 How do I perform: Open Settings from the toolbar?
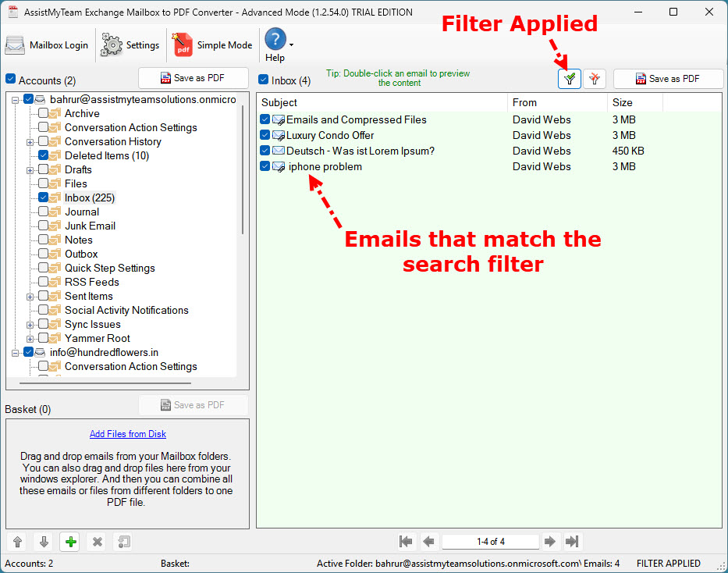[x=131, y=45]
